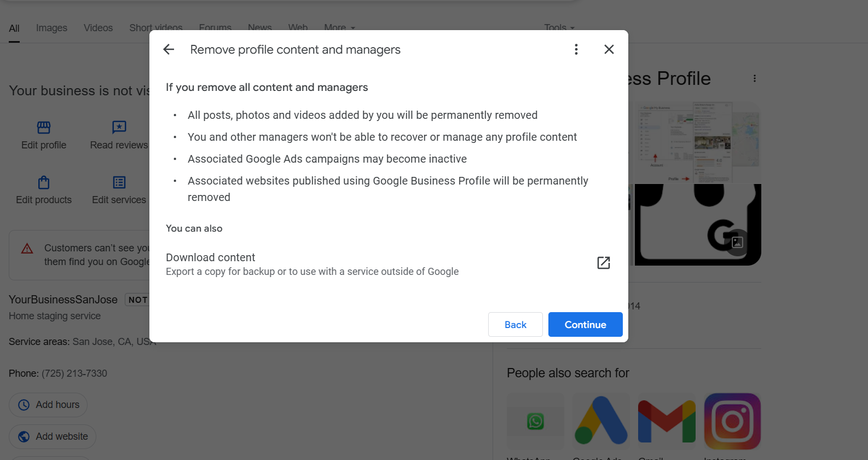868x460 pixels.
Task: Click the phone number (725) 213-7330
Action: [x=74, y=373]
